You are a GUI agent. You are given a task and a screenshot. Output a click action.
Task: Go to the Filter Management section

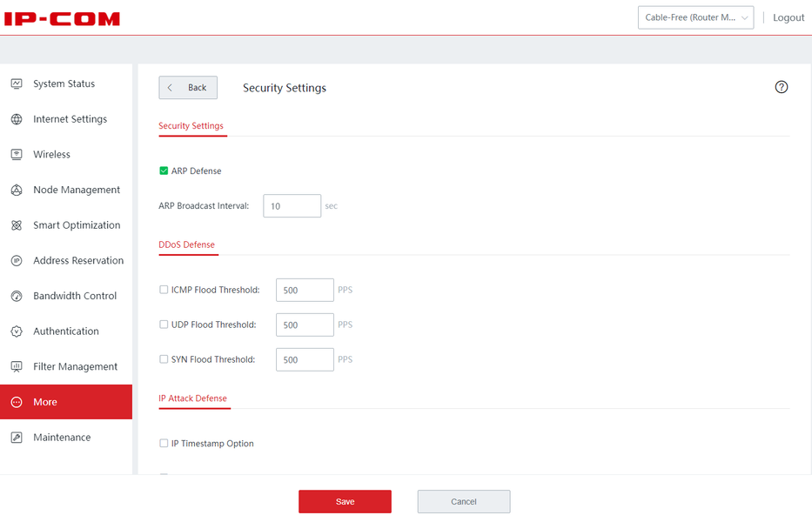75,367
